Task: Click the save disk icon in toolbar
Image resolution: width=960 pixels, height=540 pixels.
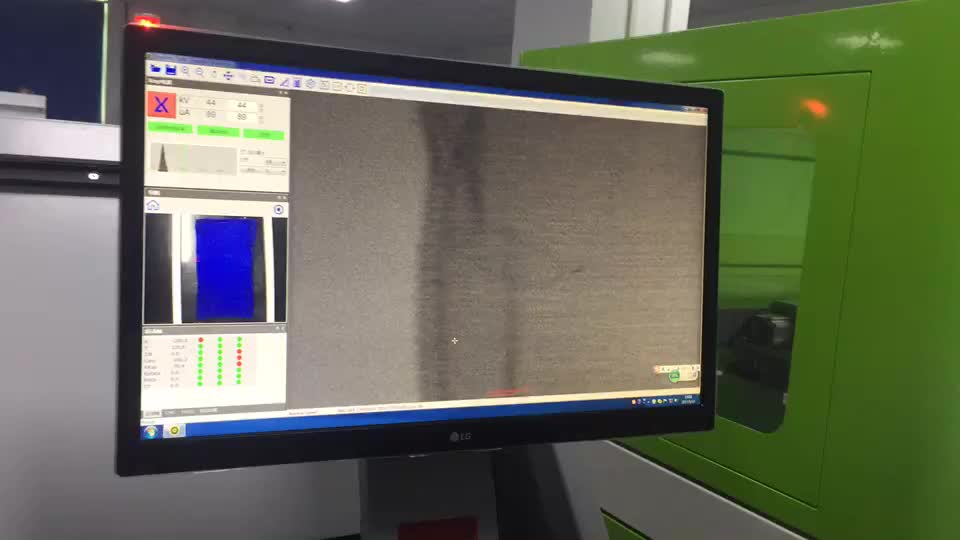Action: [x=171, y=70]
